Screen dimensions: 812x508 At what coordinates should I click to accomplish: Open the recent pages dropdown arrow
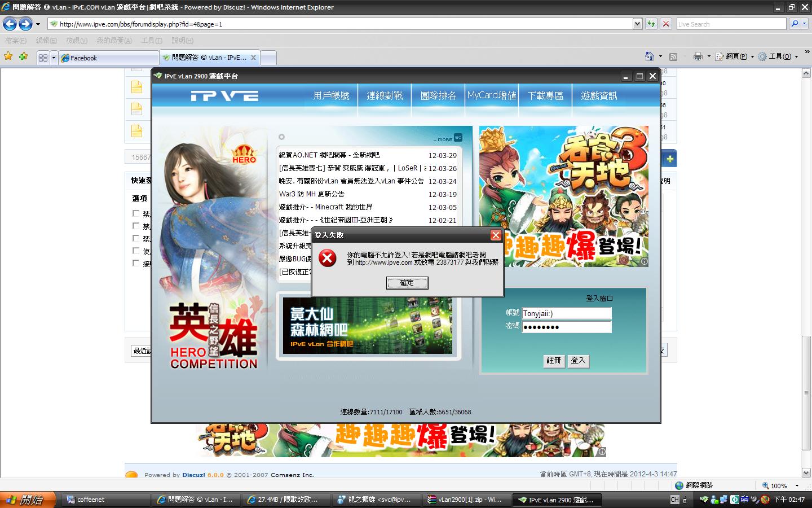coord(38,24)
